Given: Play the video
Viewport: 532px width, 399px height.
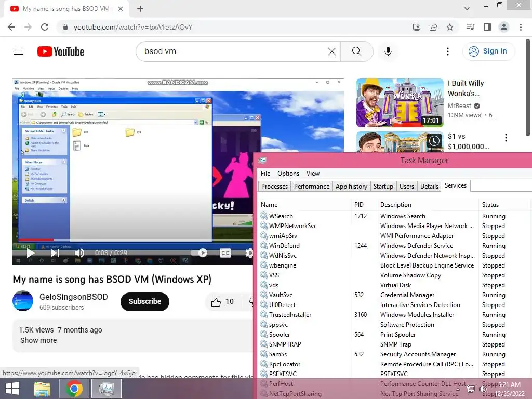Looking at the screenshot, I should tap(31, 253).
